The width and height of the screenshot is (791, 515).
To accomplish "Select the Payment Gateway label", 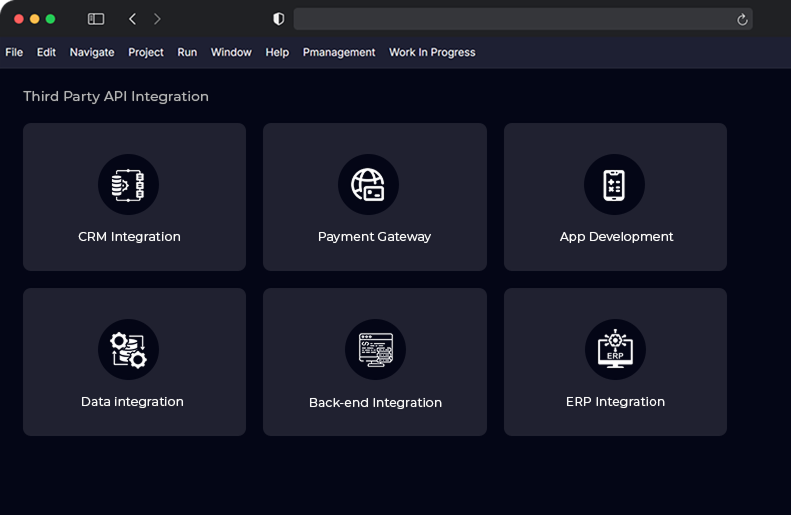I will (374, 237).
